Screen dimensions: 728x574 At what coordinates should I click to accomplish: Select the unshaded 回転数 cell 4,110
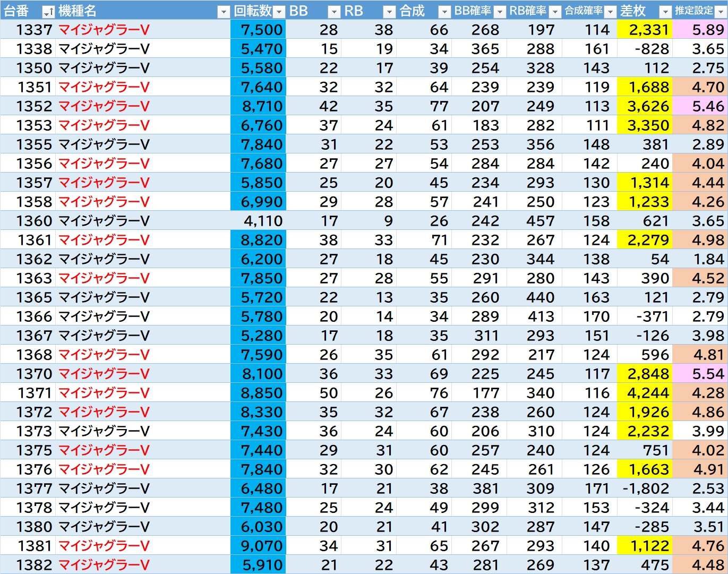pos(258,221)
